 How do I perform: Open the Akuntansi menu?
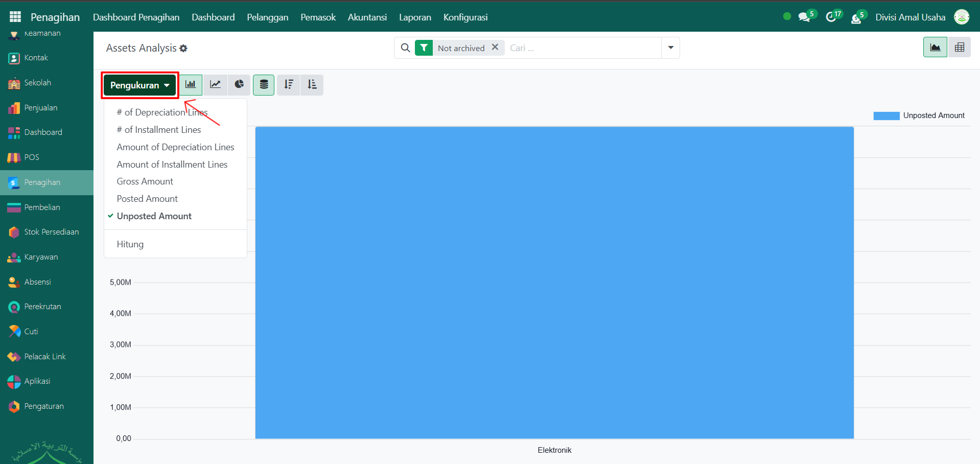(x=367, y=17)
